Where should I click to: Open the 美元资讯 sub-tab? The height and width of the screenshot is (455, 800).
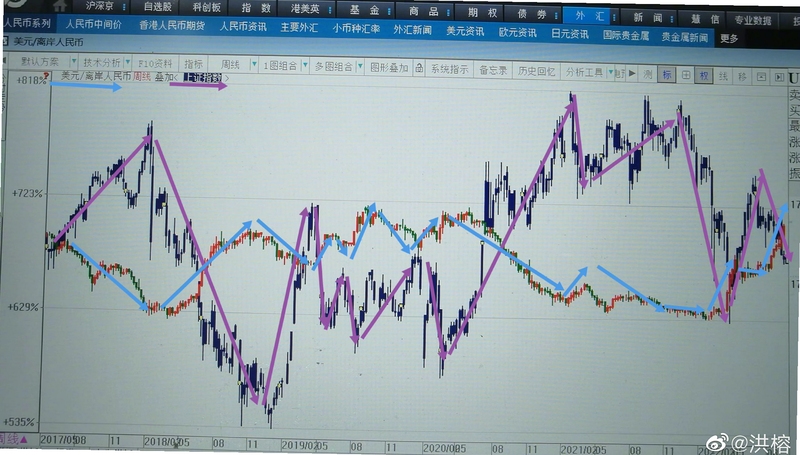[465, 31]
